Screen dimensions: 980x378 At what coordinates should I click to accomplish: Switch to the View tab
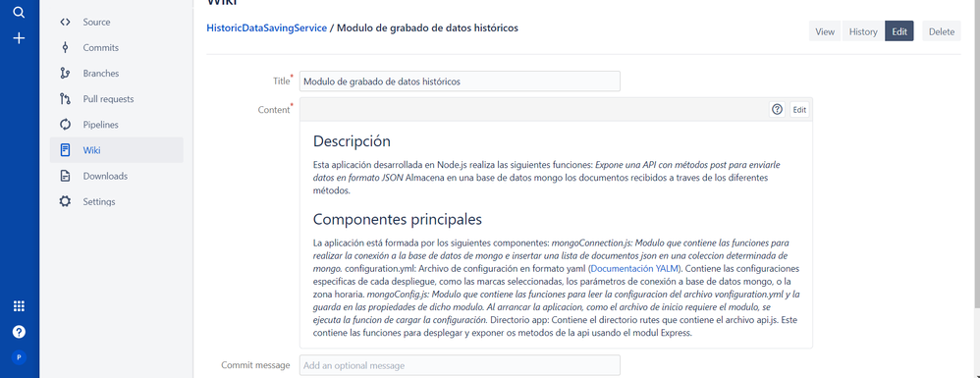pyautogui.click(x=825, y=31)
